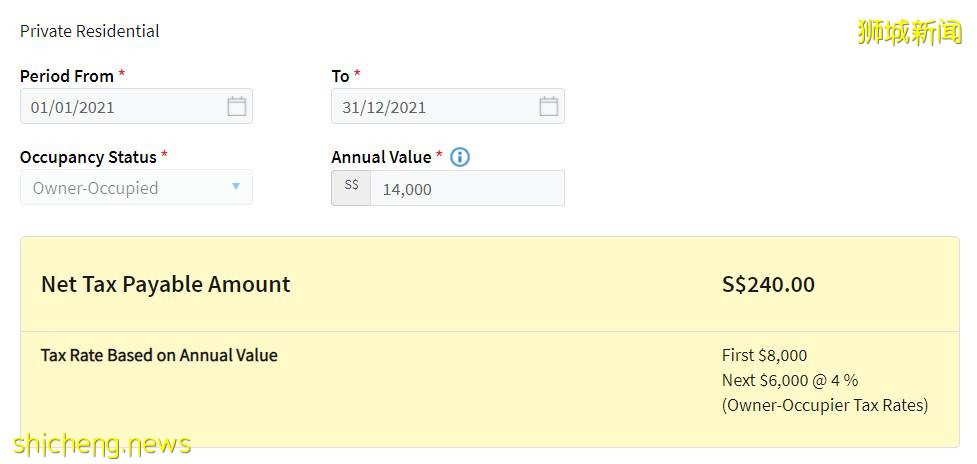Open the Period From calendar picker icon
The image size is (977, 464).
click(236, 107)
